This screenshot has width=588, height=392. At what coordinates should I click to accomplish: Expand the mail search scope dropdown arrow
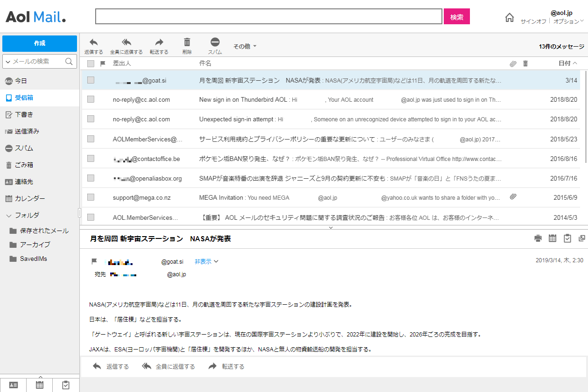click(7, 62)
